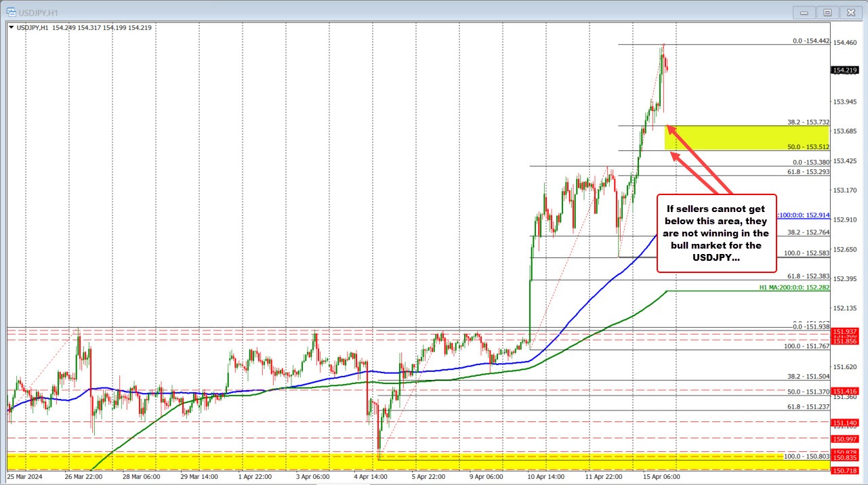Click the sellers warning annotation text box
This screenshot has height=485, width=868.
pos(716,233)
